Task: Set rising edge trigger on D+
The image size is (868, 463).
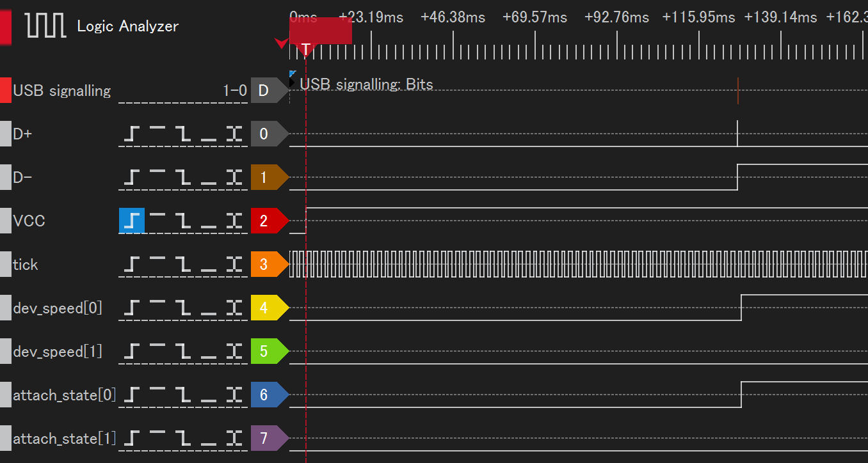Action: click(132, 134)
